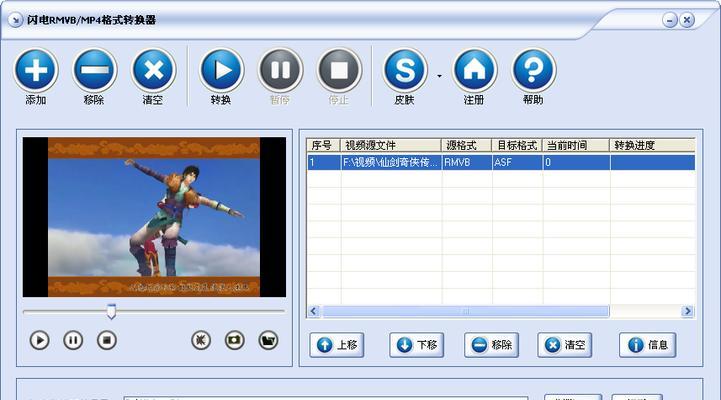Click the mute speaker icon under preview
The height and width of the screenshot is (400, 721).
[x=201, y=341]
